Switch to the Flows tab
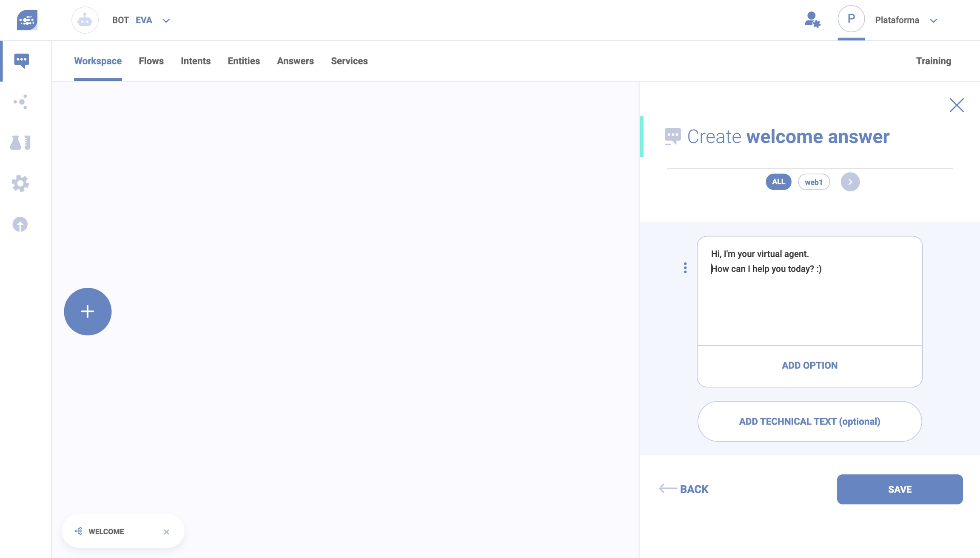 coord(151,61)
